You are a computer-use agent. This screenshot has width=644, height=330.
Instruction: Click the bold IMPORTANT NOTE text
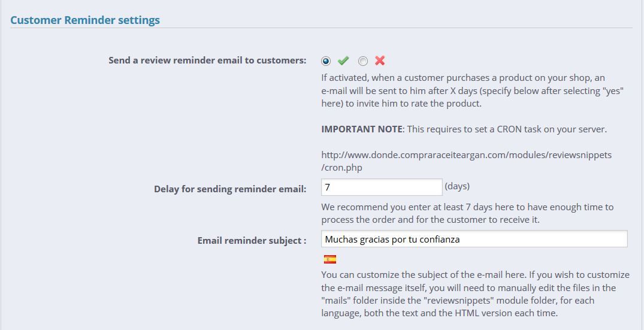pyautogui.click(x=361, y=129)
